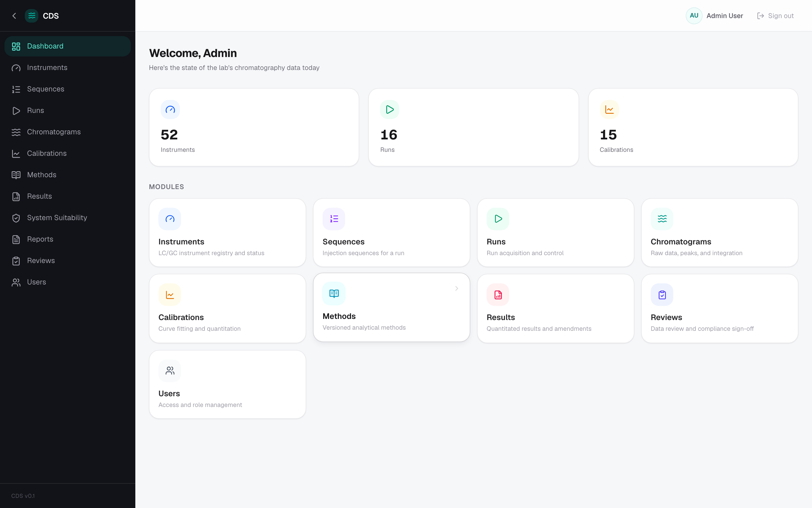
Task: Click the Chromatograms waves icon in sidebar
Action: point(16,132)
